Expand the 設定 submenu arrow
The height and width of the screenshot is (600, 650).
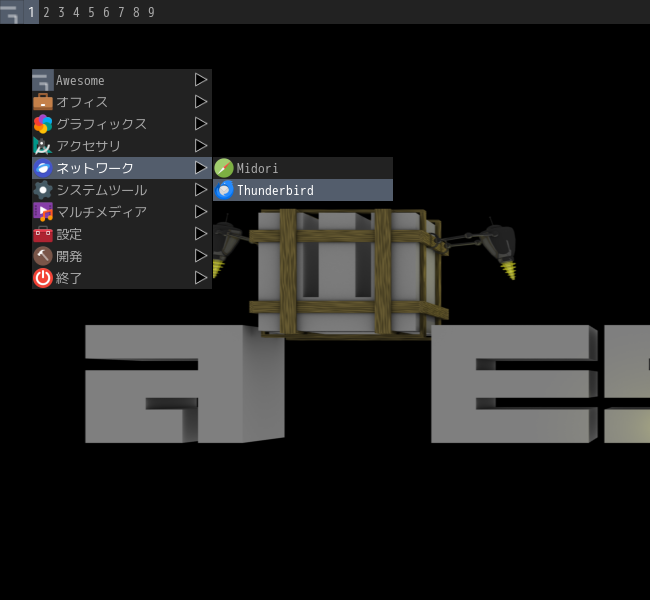point(201,233)
